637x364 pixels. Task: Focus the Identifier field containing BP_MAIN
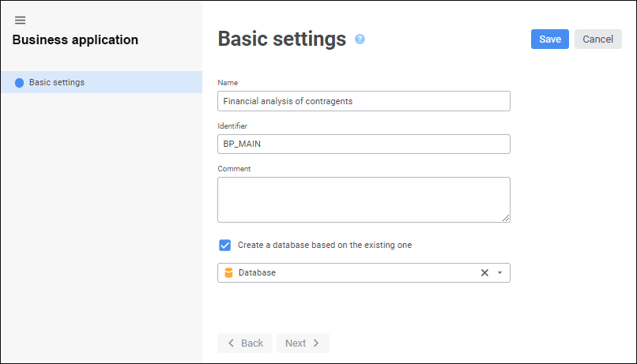tap(364, 144)
